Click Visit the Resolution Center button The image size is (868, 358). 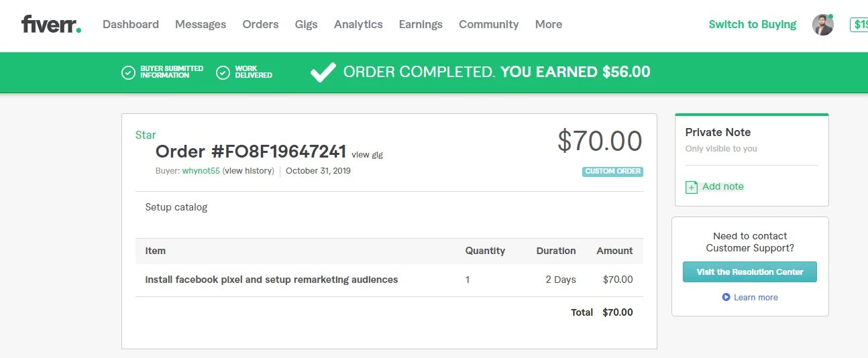coord(749,272)
